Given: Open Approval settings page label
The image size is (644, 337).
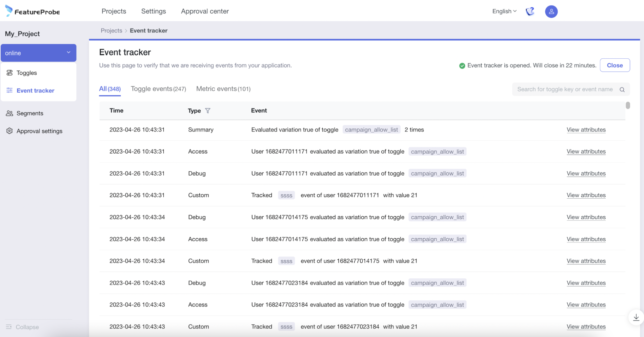Looking at the screenshot, I should pyautogui.click(x=39, y=131).
